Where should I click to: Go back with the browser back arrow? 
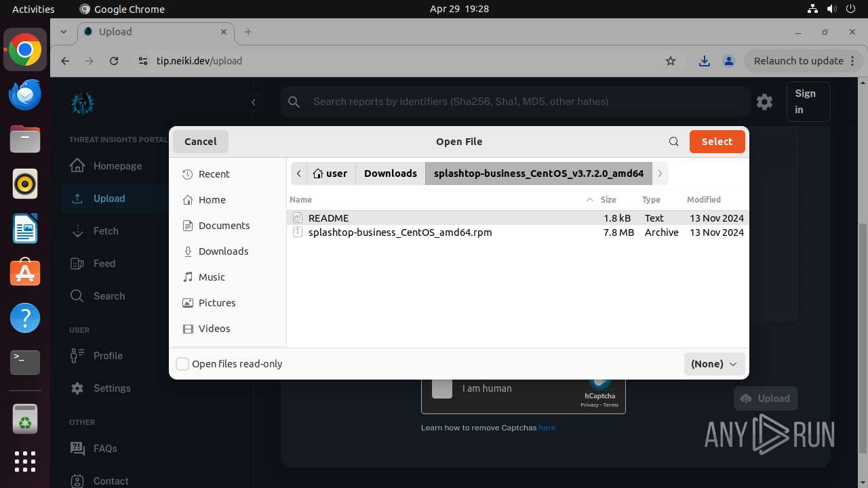65,61
